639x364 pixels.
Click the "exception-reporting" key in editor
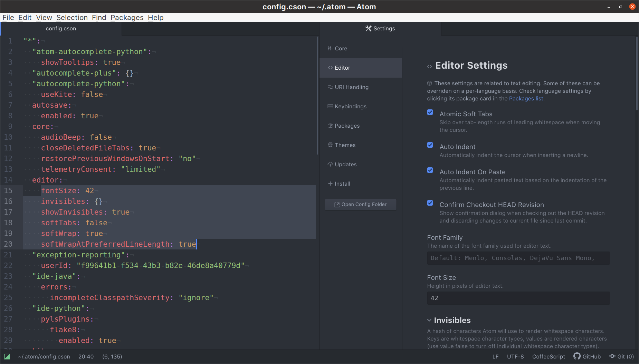(78, 255)
